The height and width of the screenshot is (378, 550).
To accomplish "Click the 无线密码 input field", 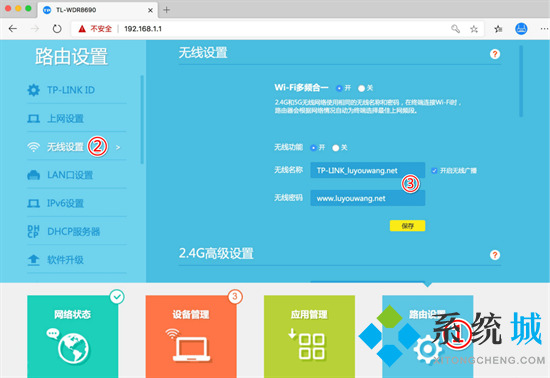I will coord(368,198).
